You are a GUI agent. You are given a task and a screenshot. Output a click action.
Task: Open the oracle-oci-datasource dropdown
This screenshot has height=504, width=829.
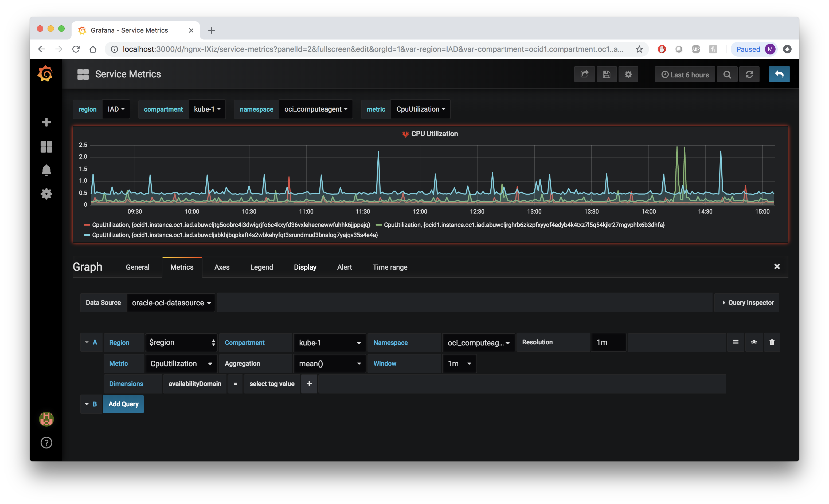tap(171, 303)
